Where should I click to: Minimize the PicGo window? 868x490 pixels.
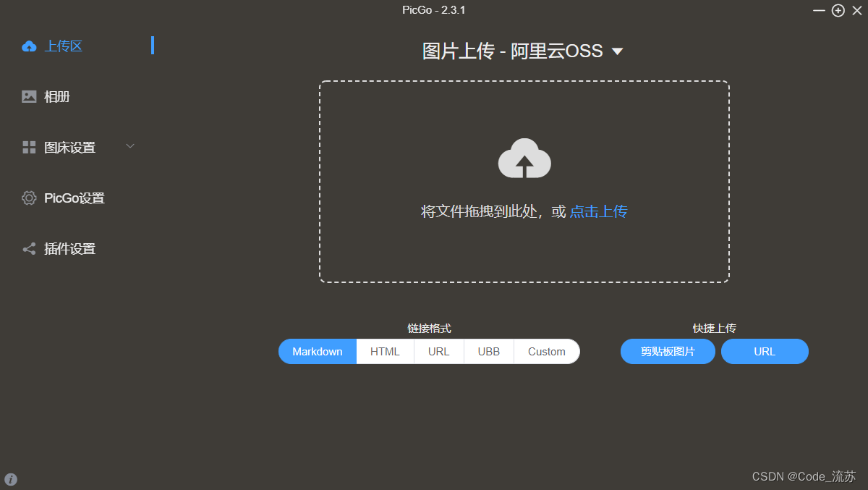pyautogui.click(x=819, y=11)
